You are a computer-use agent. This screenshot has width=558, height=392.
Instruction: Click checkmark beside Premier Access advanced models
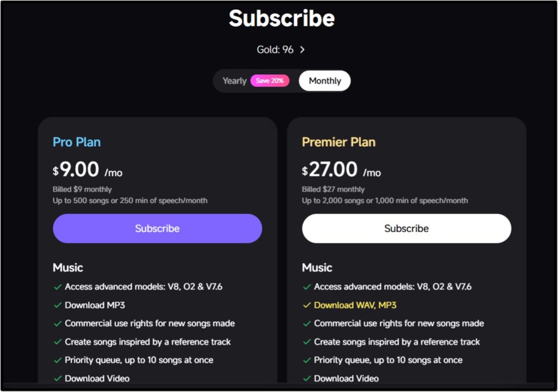307,287
